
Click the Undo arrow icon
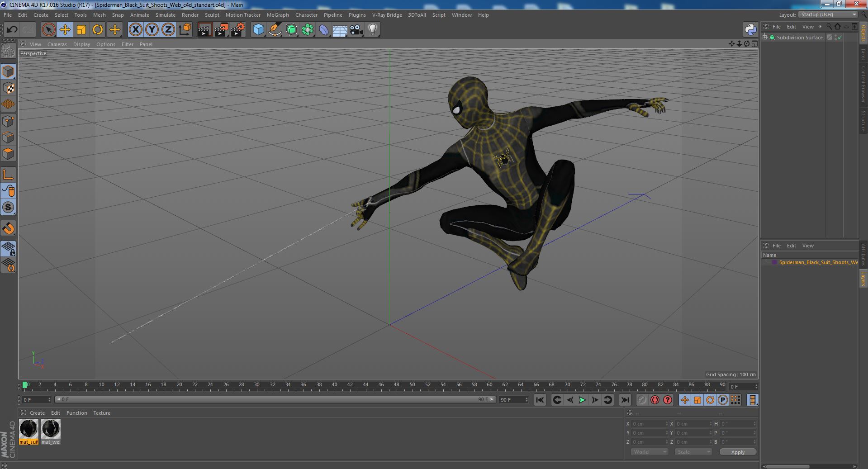point(12,30)
